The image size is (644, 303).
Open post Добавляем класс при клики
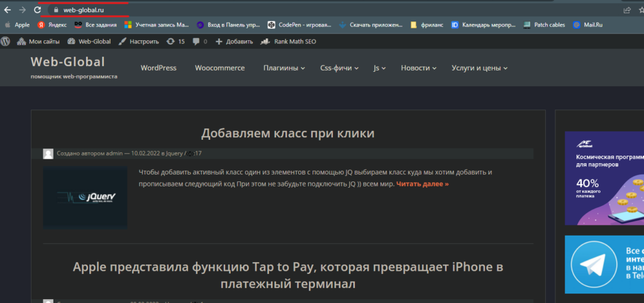(x=287, y=133)
